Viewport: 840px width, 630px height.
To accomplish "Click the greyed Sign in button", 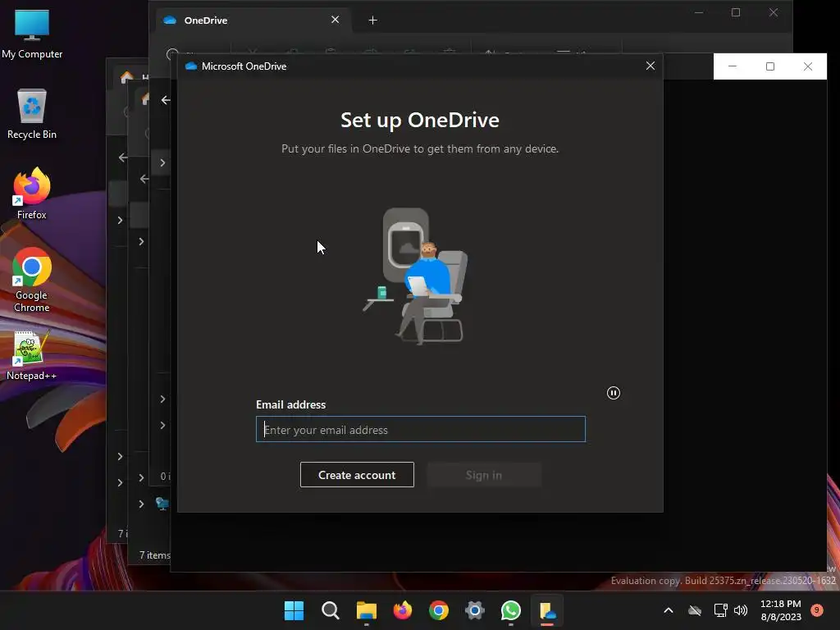I will pos(484,475).
